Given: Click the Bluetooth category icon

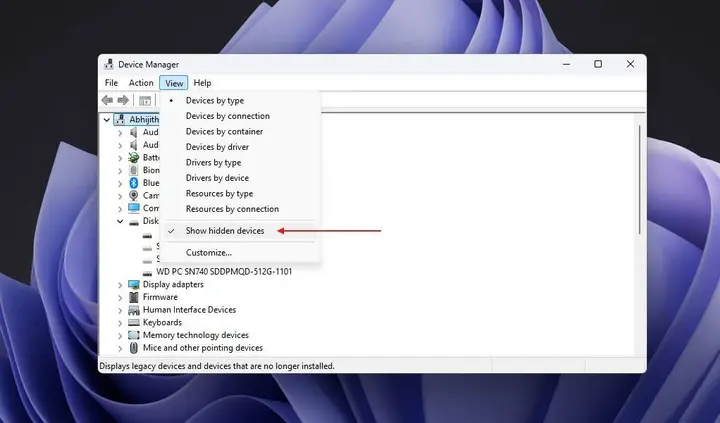Looking at the screenshot, I should coord(134,183).
